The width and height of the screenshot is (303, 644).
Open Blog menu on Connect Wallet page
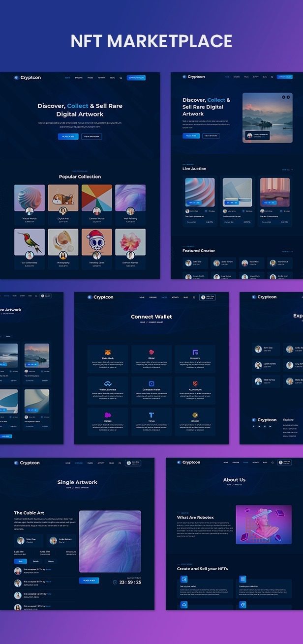coord(186,297)
